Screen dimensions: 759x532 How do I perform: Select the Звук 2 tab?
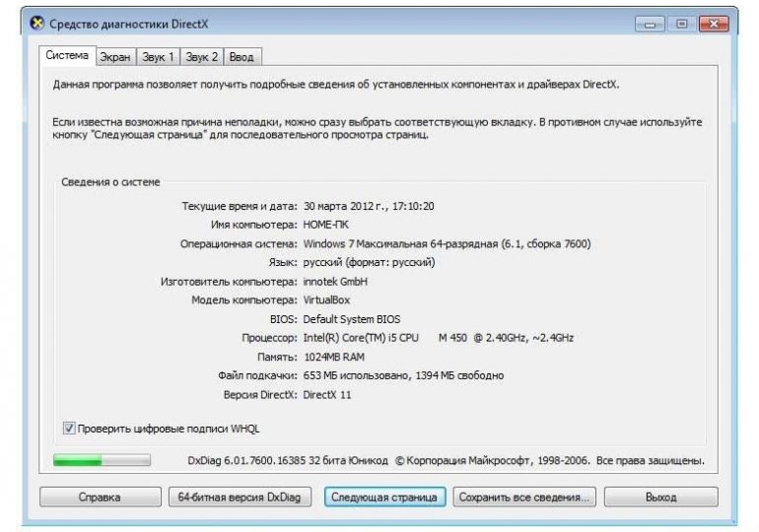[203, 57]
